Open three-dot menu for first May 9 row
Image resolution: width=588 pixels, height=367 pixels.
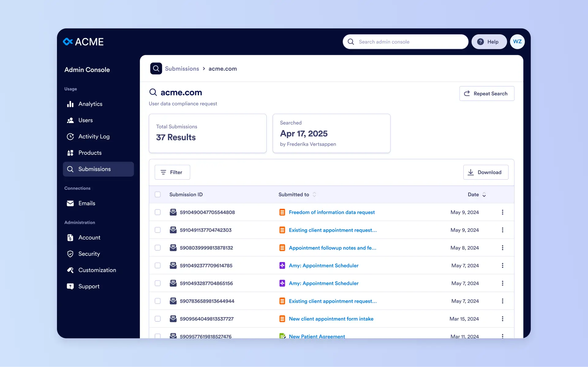point(502,212)
